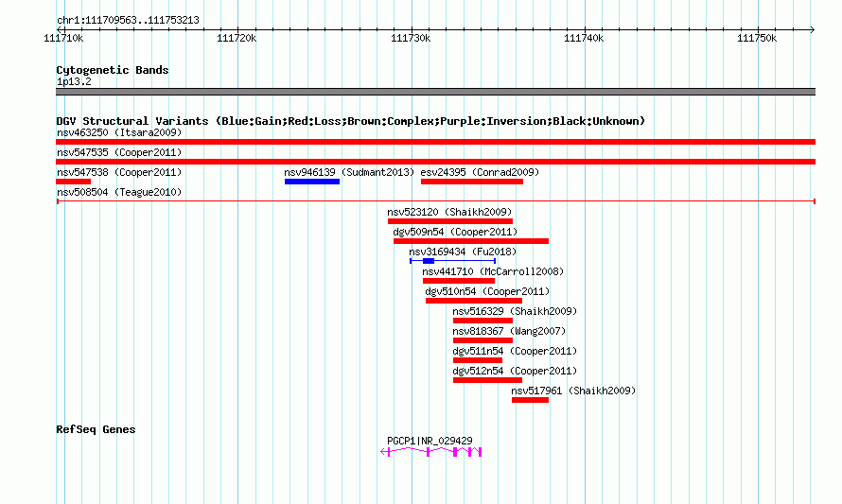
Task: Select the magenta PGCP1 gene glyph
Action: pos(431,452)
